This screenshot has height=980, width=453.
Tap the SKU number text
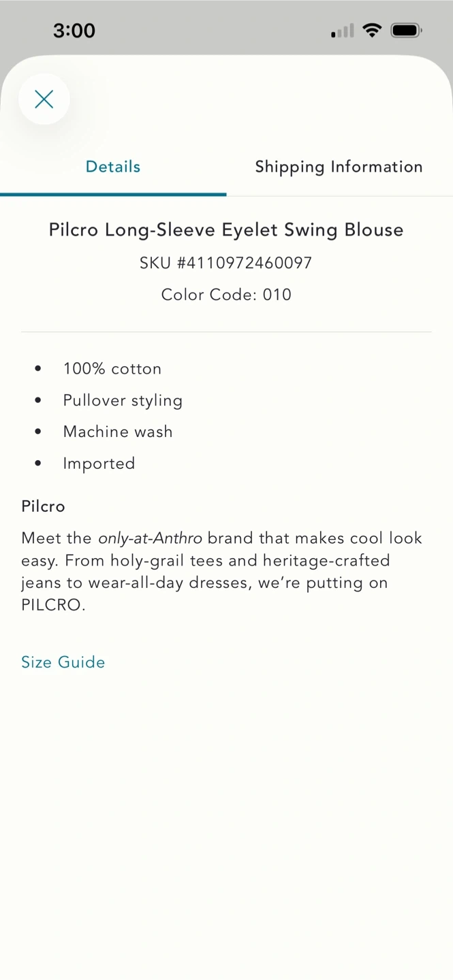[x=226, y=263]
